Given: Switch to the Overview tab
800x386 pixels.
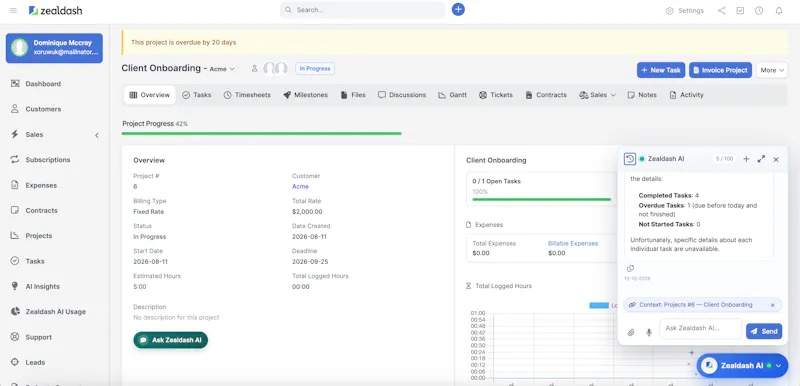Looking at the screenshot, I should pos(149,95).
